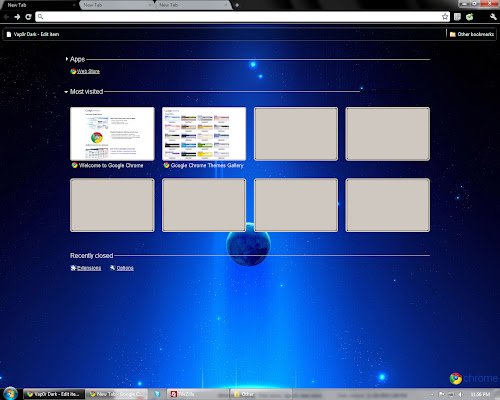Open the Welcome to Google Chrome thumbnail
This screenshot has height=400, width=500.
click(x=112, y=134)
